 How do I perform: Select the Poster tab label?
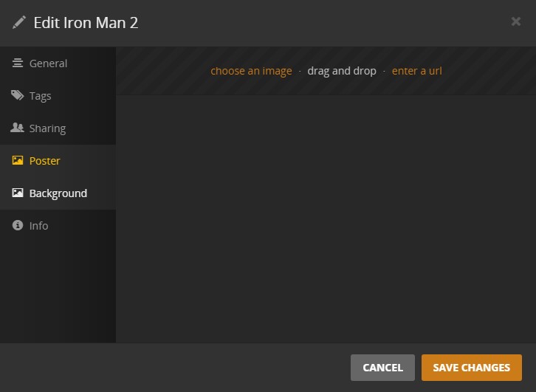coord(45,161)
